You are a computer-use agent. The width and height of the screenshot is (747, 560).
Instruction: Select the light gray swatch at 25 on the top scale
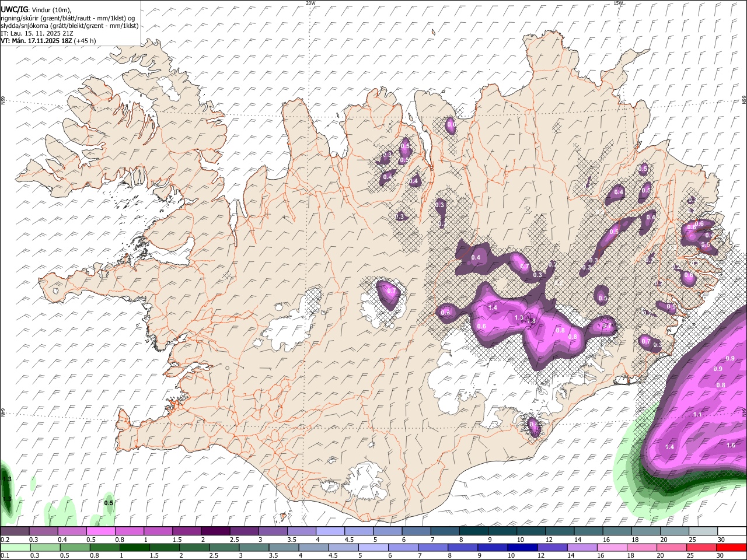(x=703, y=531)
